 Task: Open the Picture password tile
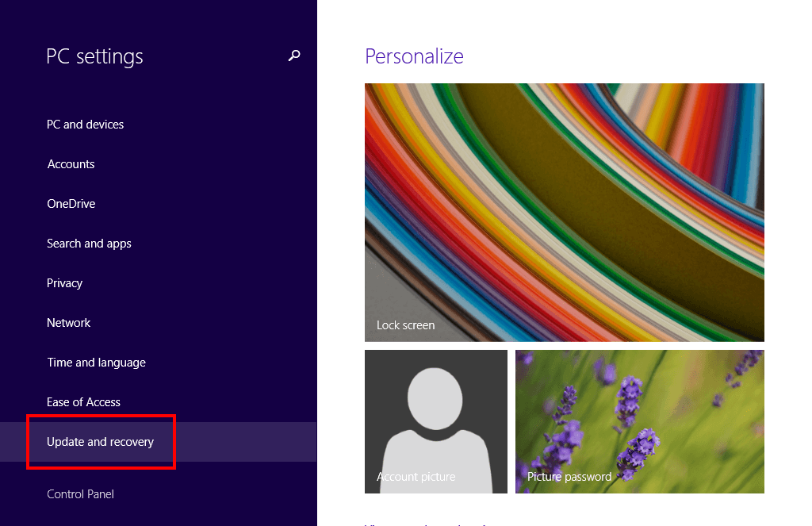[x=640, y=421]
